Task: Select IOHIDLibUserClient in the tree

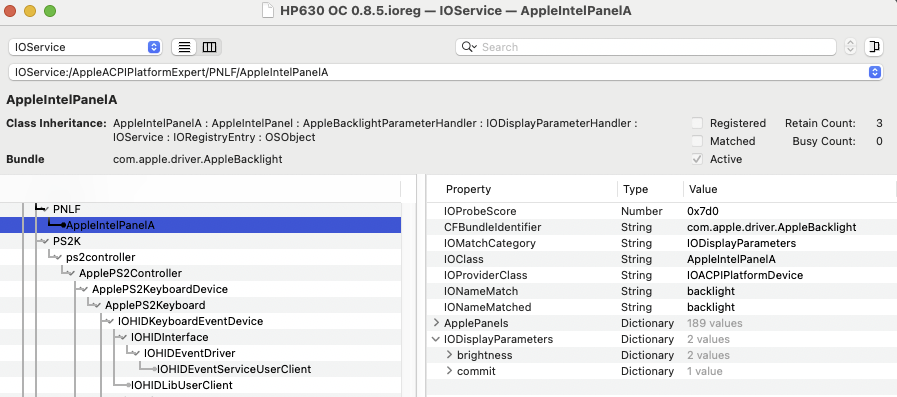Action: [x=181, y=385]
